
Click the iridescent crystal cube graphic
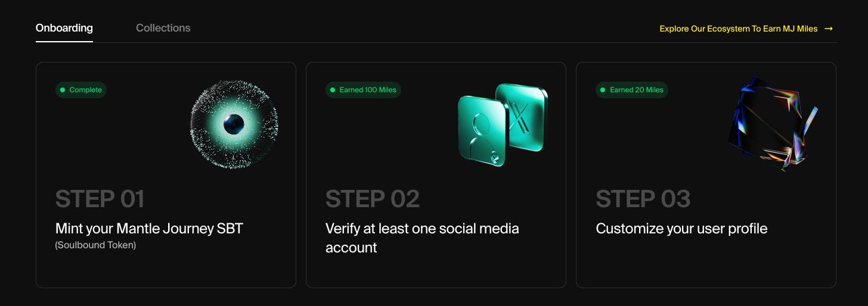click(x=773, y=124)
